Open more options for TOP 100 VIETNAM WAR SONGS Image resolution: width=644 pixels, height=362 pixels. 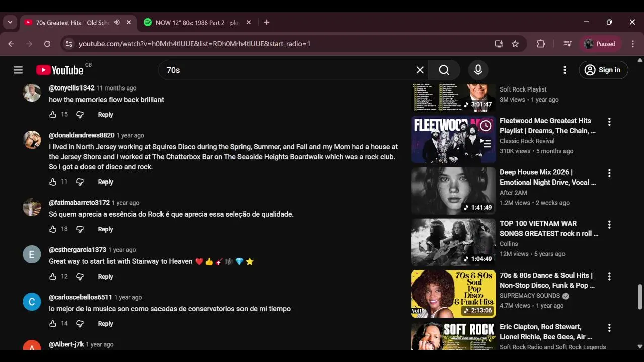pyautogui.click(x=609, y=225)
